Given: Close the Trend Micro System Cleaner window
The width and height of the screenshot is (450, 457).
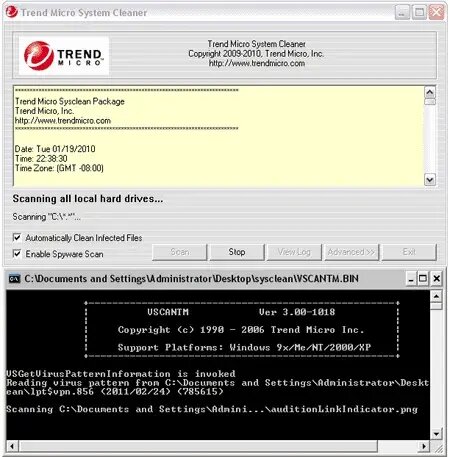Looking at the screenshot, I should click(436, 13).
